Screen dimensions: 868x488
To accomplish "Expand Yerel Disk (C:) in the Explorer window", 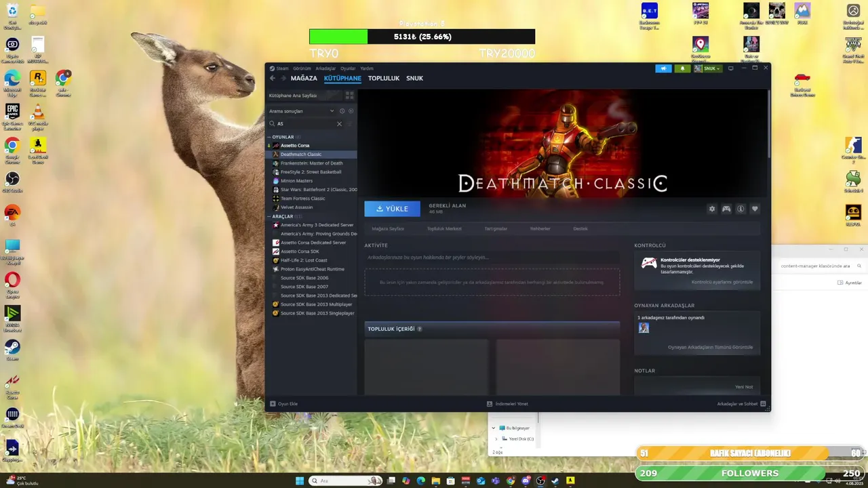I will (x=496, y=439).
